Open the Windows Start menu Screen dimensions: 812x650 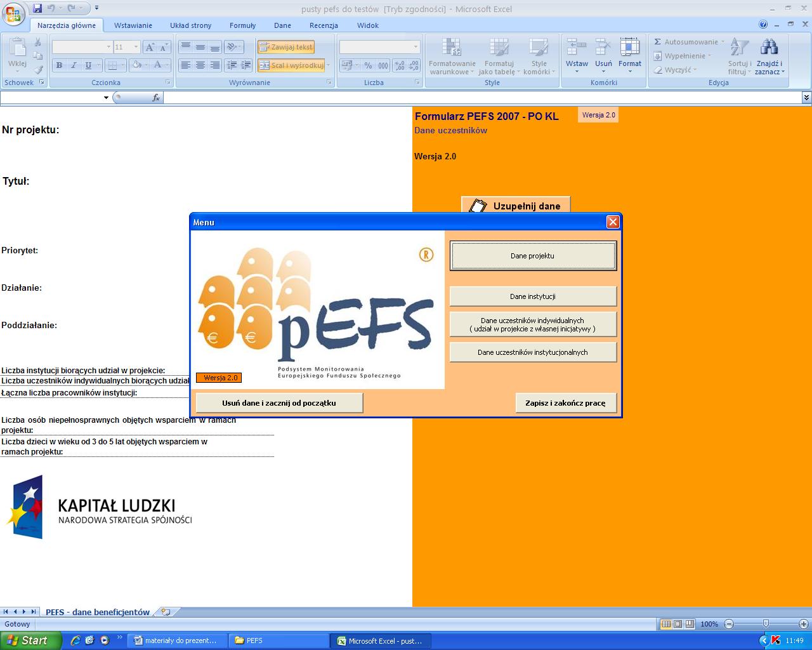coord(30,640)
